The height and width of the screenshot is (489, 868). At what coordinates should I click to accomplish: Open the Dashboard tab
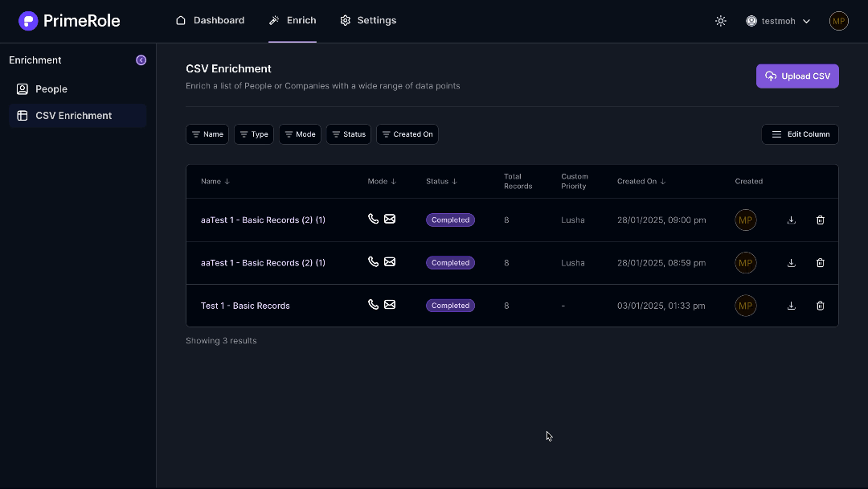pyautogui.click(x=210, y=20)
